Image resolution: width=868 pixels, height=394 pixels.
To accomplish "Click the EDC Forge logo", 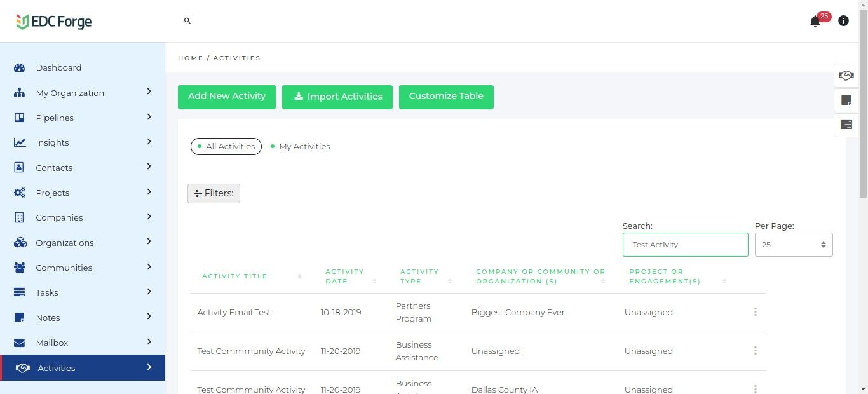I will click(54, 22).
